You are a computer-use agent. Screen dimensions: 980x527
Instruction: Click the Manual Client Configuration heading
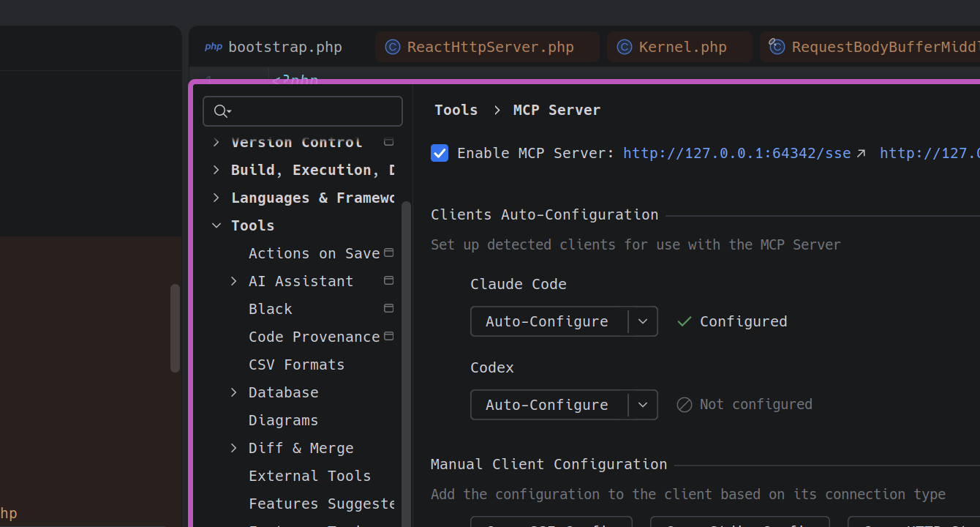pyautogui.click(x=549, y=464)
